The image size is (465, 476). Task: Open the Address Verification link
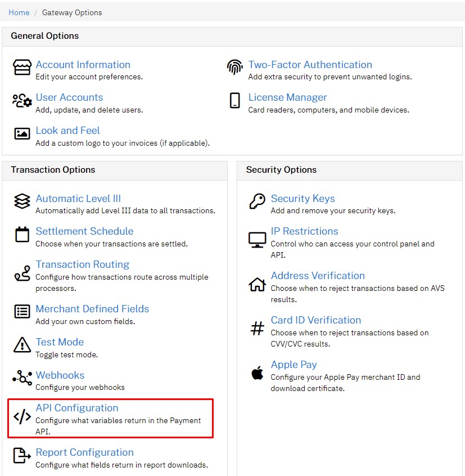click(318, 276)
